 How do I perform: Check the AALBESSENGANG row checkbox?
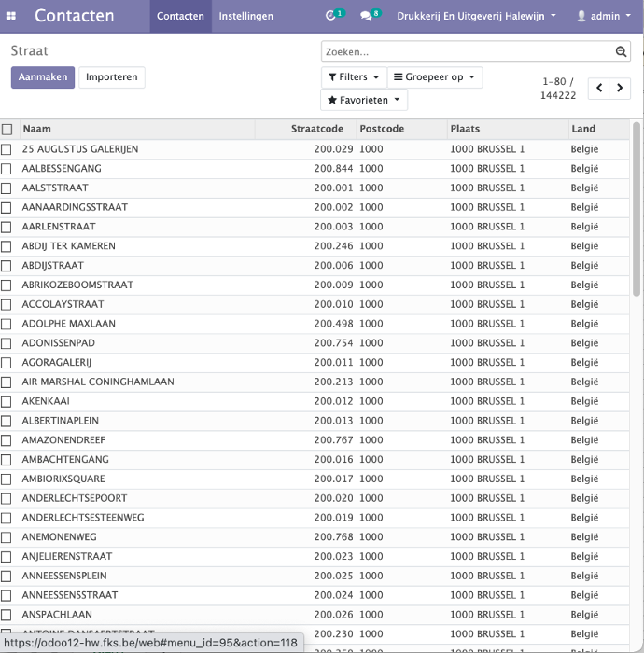pos(7,169)
